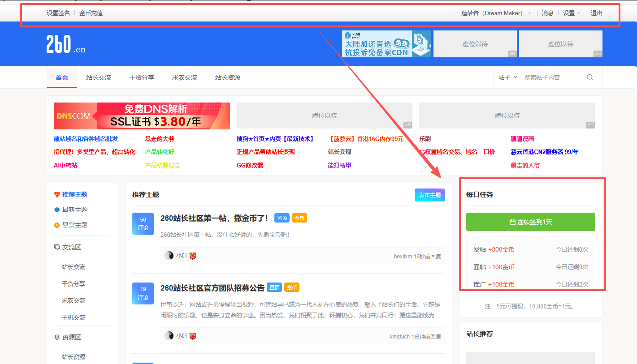Image resolution: width=637 pixels, height=364 pixels.
Task: Click the 回帖 +100金币 task row
Action: (x=531, y=267)
